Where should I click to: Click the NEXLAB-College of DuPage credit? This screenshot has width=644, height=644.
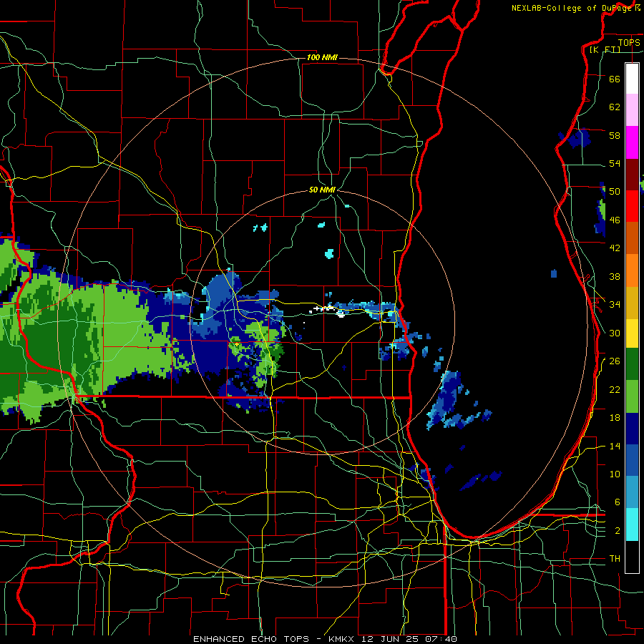(x=571, y=8)
